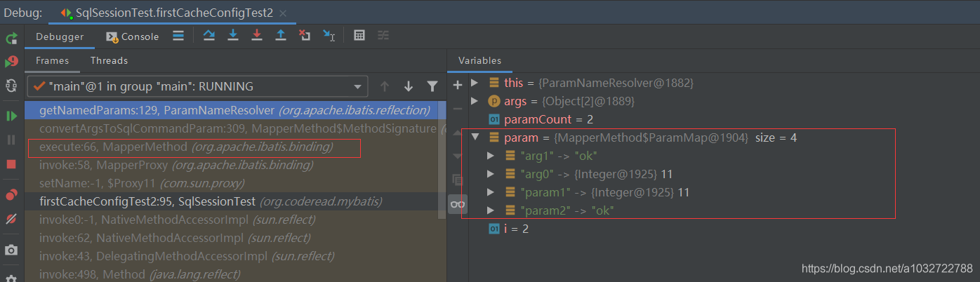Duplicate watch icon in Variables sidebar
Viewport: 980px width, 282px height.
(458, 180)
